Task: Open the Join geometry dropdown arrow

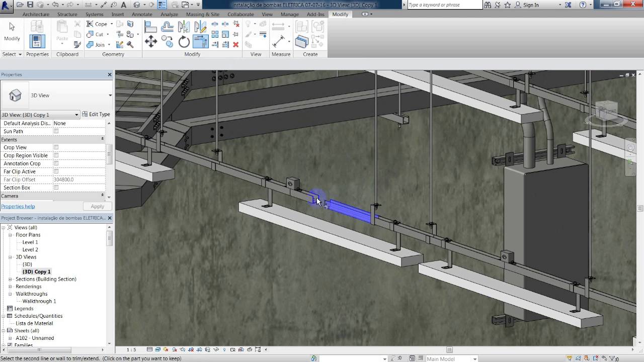Action: pos(109,44)
